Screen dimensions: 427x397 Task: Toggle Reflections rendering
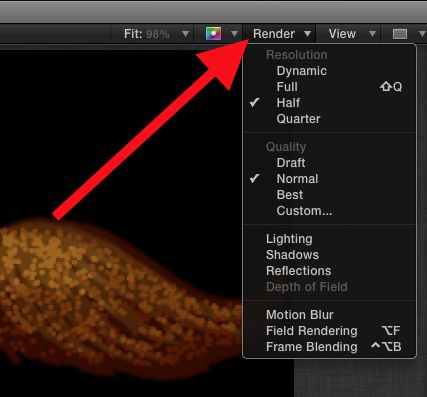[x=329, y=271]
